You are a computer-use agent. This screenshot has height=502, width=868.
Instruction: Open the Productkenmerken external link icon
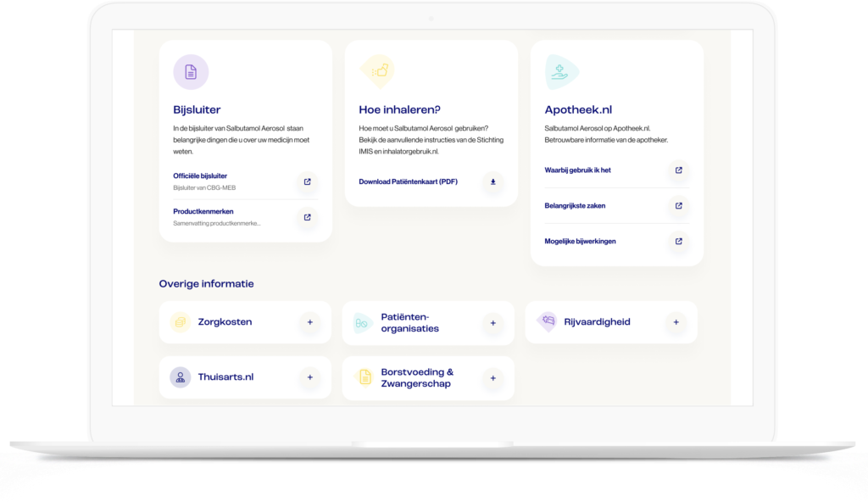click(307, 217)
